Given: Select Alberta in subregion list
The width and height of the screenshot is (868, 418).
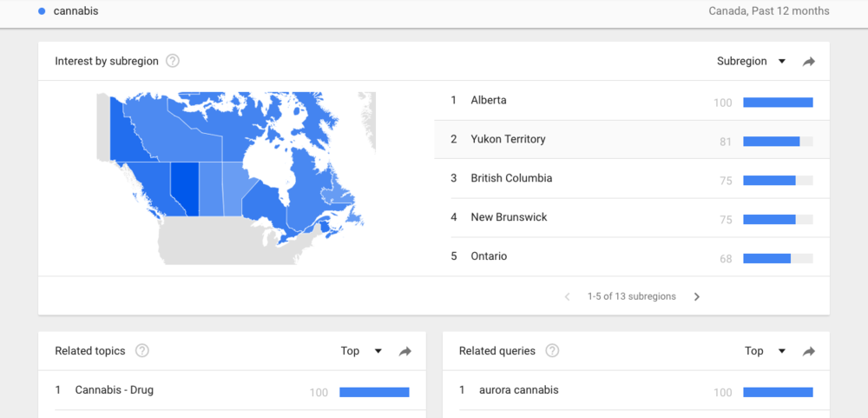Looking at the screenshot, I should click(x=489, y=101).
